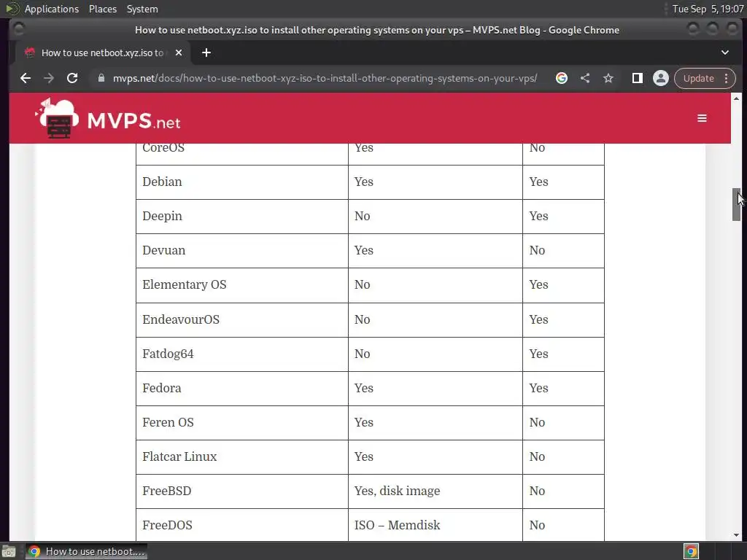Click the 'Elementary OS' table cell
The image size is (747, 560).
[242, 285]
